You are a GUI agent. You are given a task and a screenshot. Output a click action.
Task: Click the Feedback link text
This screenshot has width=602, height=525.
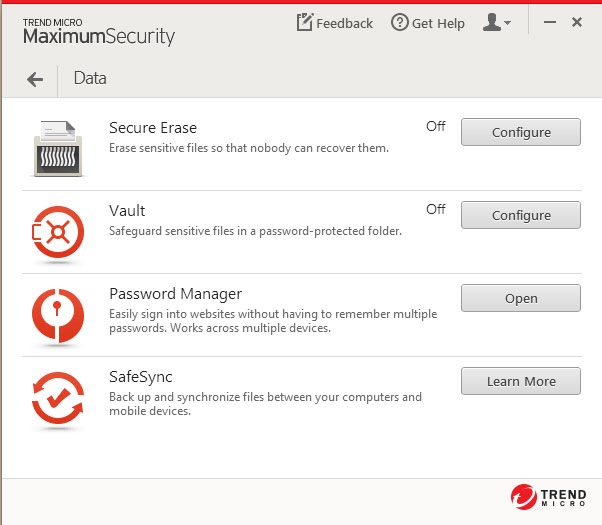344,23
